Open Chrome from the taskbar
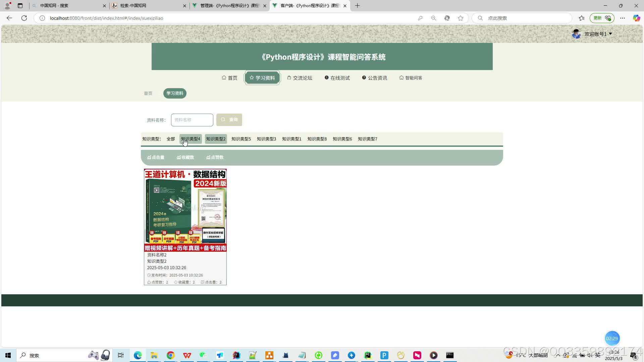 (x=170, y=355)
